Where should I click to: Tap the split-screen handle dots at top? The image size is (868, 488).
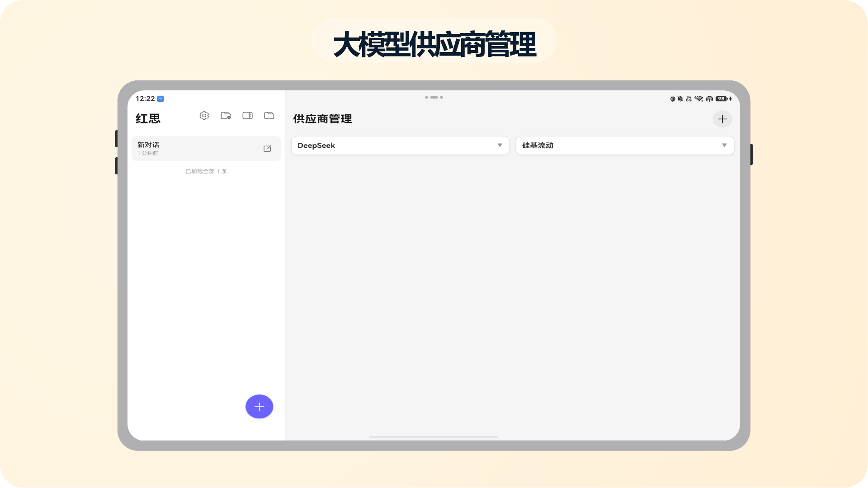434,97
